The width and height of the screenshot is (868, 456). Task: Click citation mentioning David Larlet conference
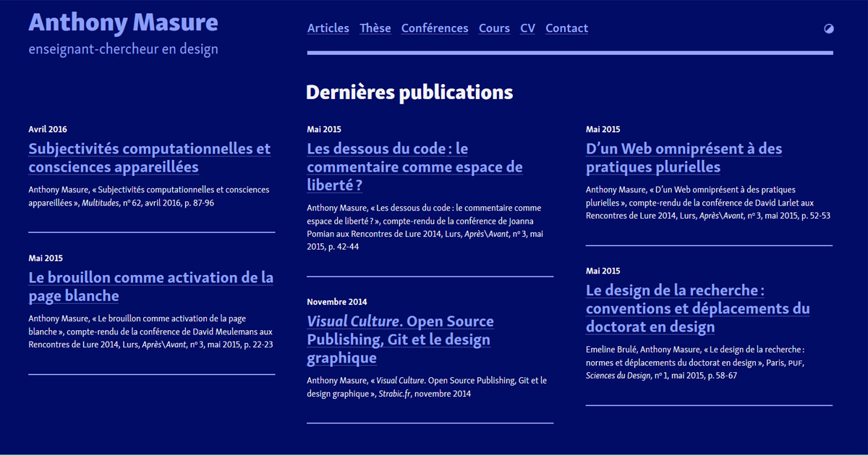[708, 203]
